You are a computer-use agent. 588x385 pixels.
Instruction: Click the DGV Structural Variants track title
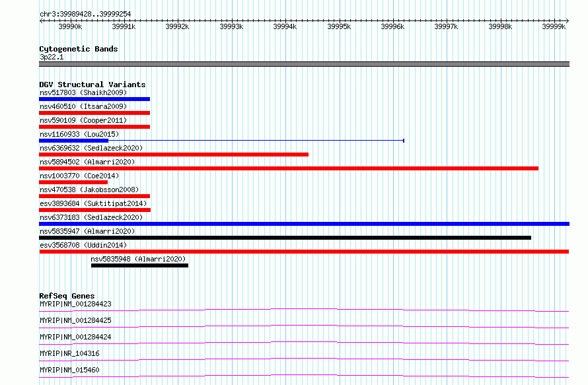(92, 85)
